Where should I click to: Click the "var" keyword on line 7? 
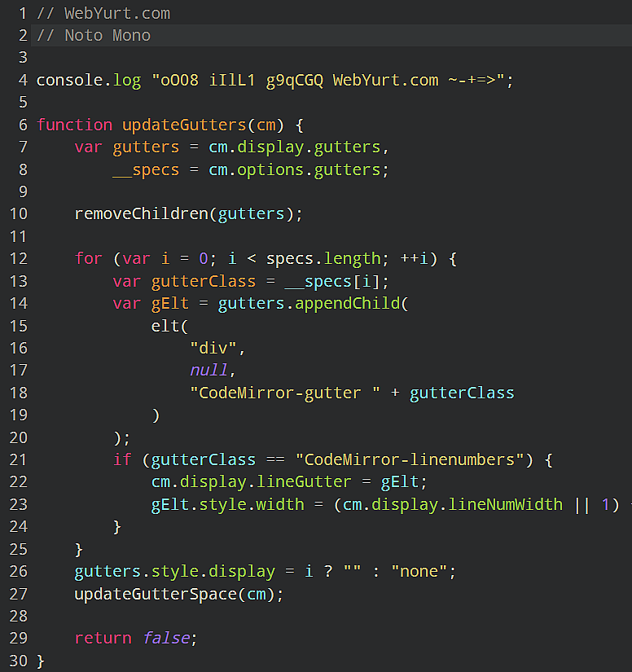[x=89, y=147]
